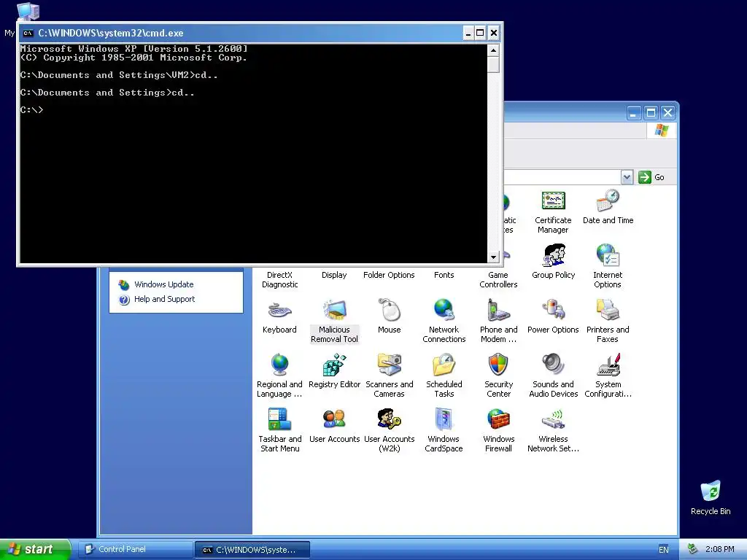Open Wireless Network Setup icon
The width and height of the screenshot is (747, 560).
coord(553,431)
